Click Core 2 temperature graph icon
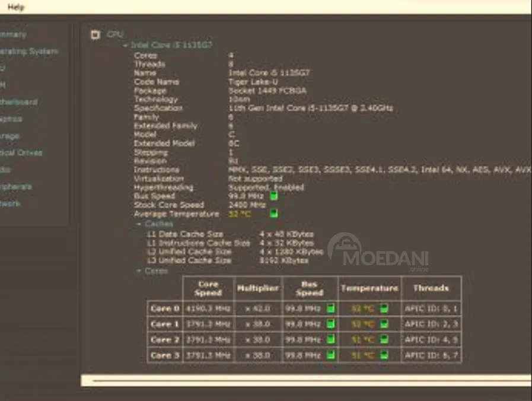Screen dimensions: 532x401 point(384,340)
